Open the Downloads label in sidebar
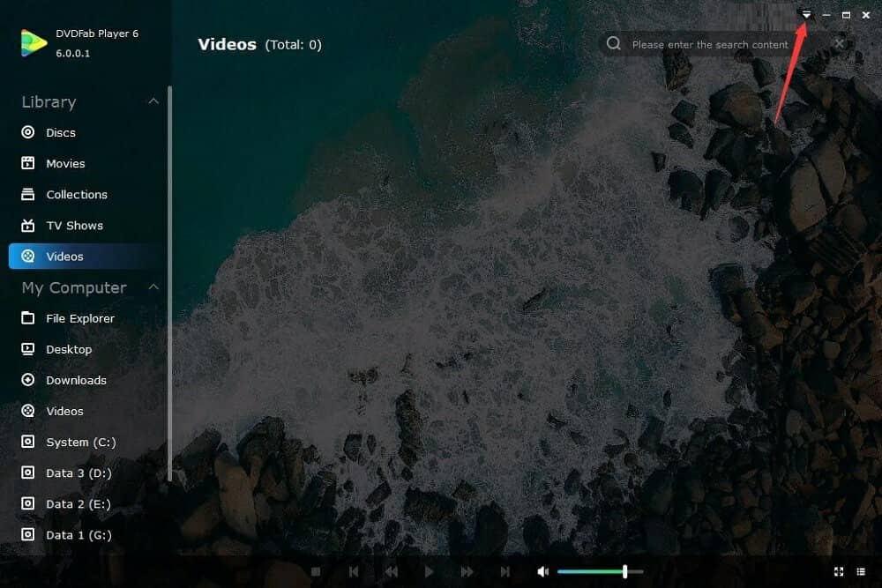 (76, 380)
